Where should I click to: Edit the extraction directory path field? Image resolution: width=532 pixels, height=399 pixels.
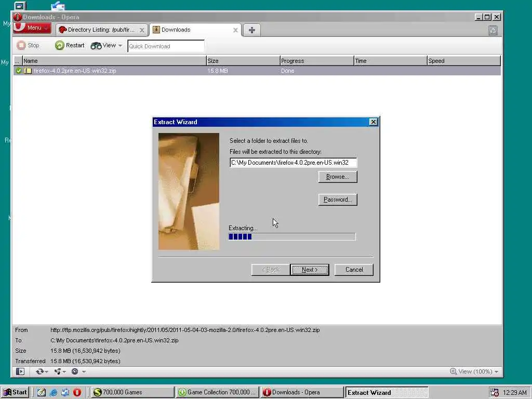click(293, 163)
